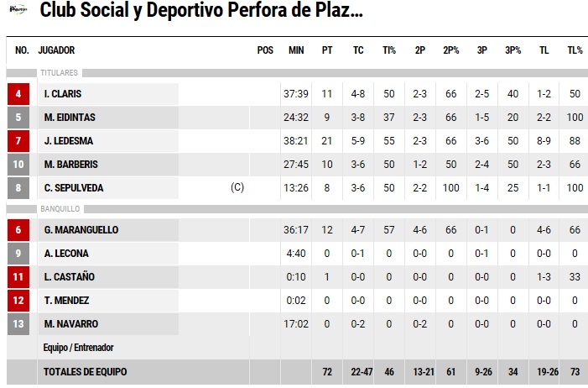Click the gray number 13 jersey badge
Image resolution: width=588 pixels, height=388 pixels.
pos(18,324)
